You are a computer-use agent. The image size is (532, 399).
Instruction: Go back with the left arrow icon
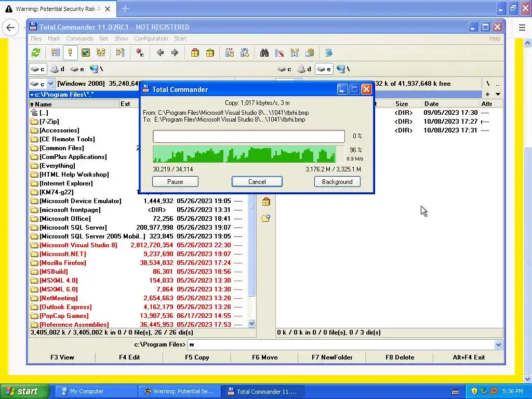[160, 52]
